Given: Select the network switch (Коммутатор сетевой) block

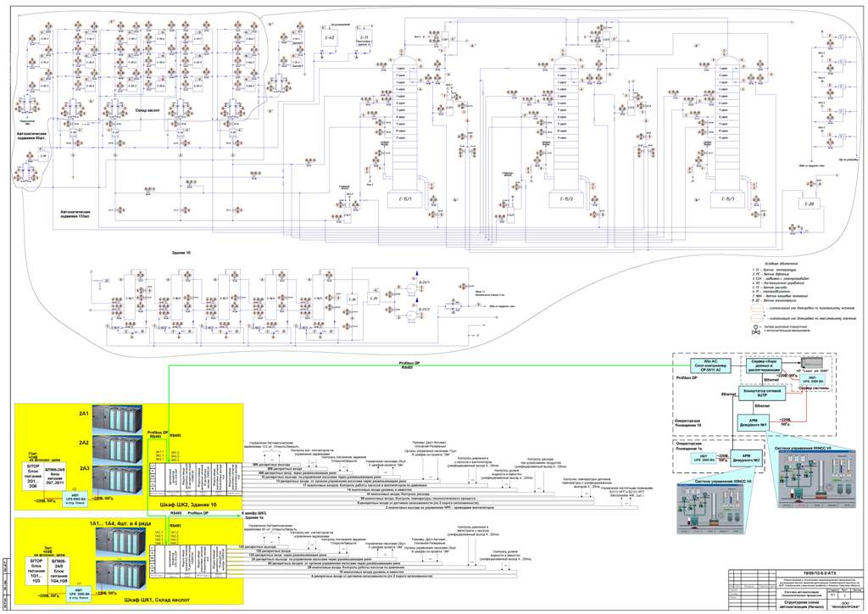Looking at the screenshot, I should 762,394.
